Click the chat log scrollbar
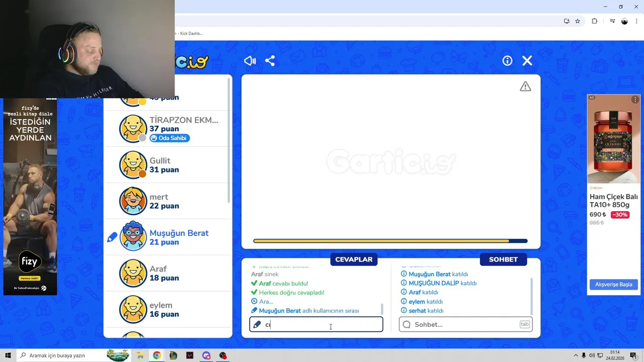Image resolution: width=644 pixels, height=362 pixels. [531, 296]
